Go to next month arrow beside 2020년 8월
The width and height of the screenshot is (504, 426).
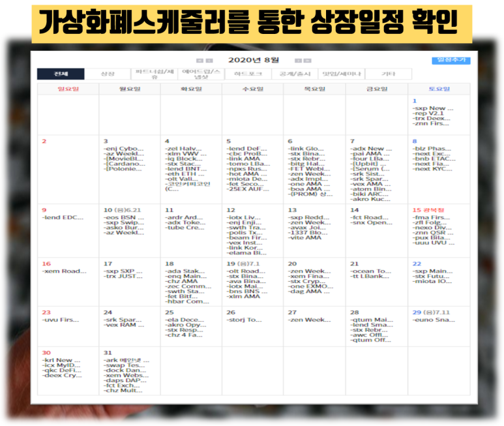tap(298, 61)
